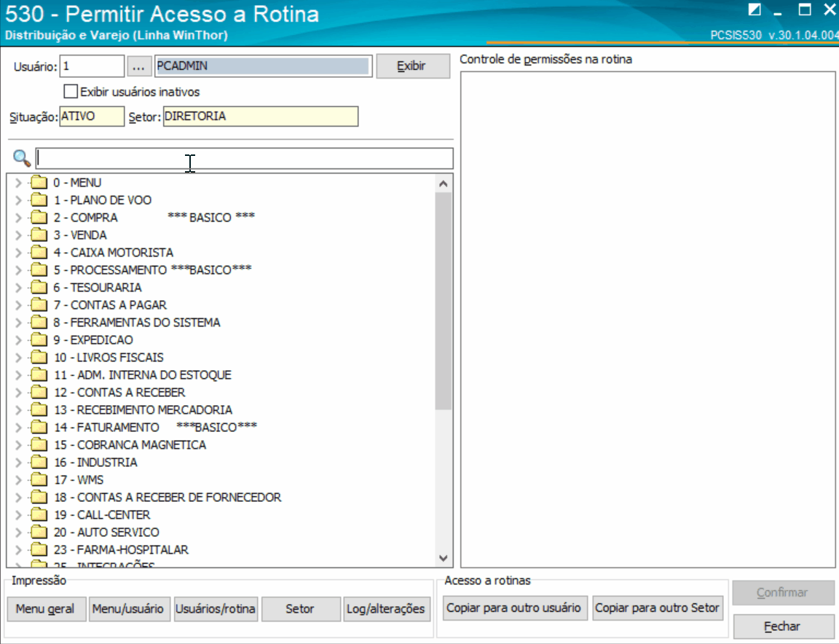Select the 9 - EXPEDICAO tree row
Image resolution: width=839 pixels, height=644 pixels.
pyautogui.click(x=93, y=340)
